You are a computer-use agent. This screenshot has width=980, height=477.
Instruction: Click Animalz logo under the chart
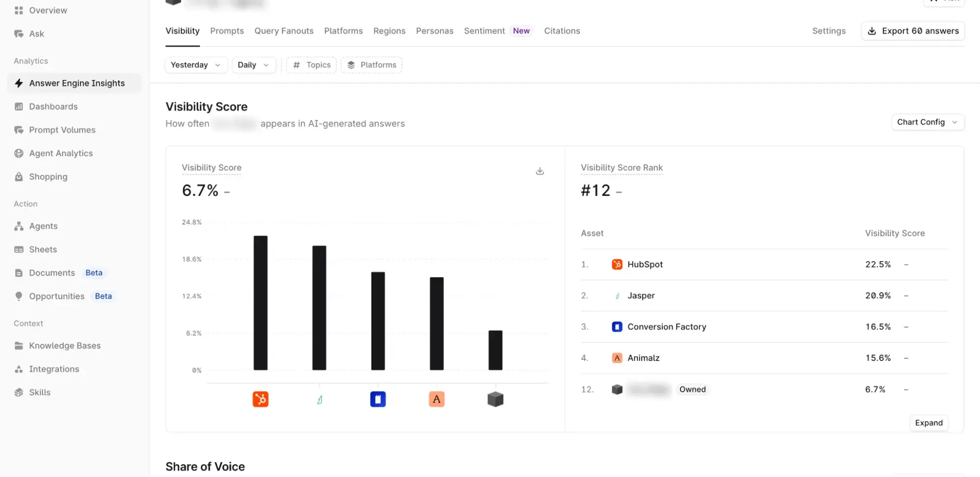coord(436,399)
